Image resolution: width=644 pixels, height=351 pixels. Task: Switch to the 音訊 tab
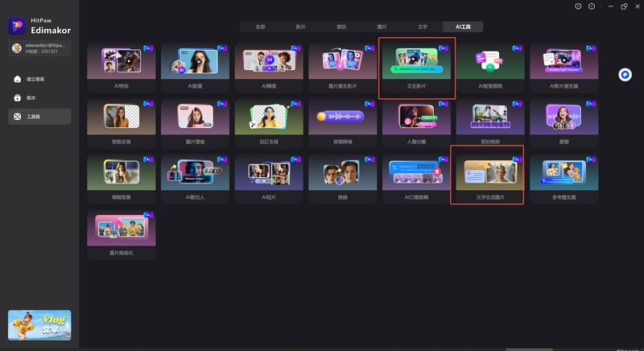coord(341,27)
